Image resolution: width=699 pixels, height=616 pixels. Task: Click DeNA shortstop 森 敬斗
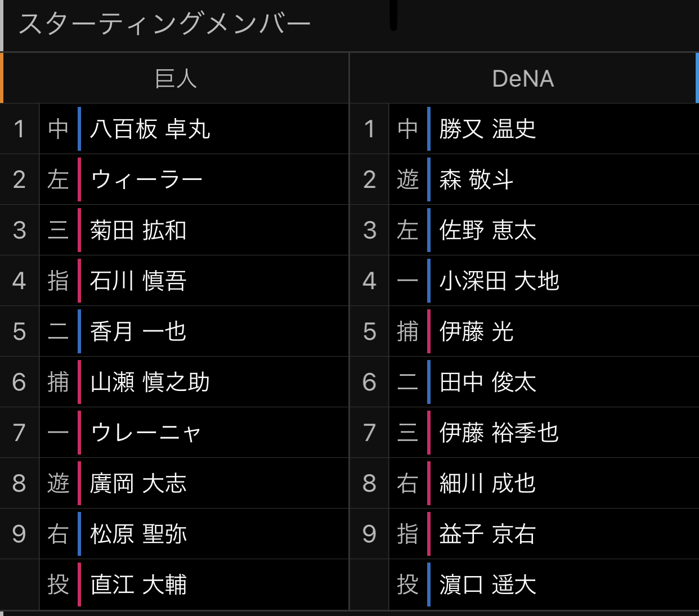(476, 179)
